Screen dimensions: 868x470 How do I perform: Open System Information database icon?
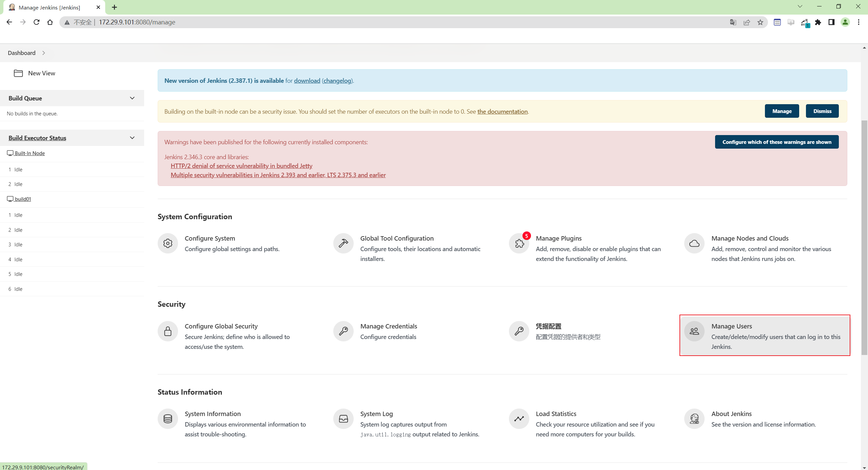(x=167, y=419)
